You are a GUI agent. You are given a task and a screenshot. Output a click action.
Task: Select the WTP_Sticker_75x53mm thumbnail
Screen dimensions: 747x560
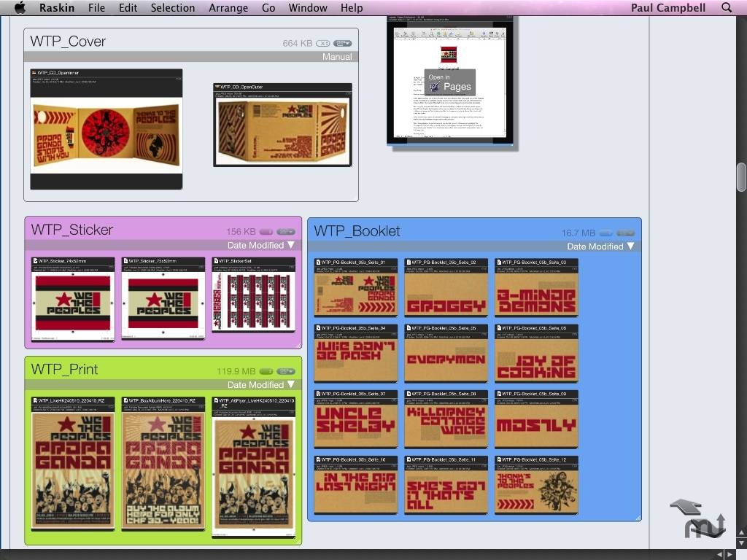(x=163, y=298)
